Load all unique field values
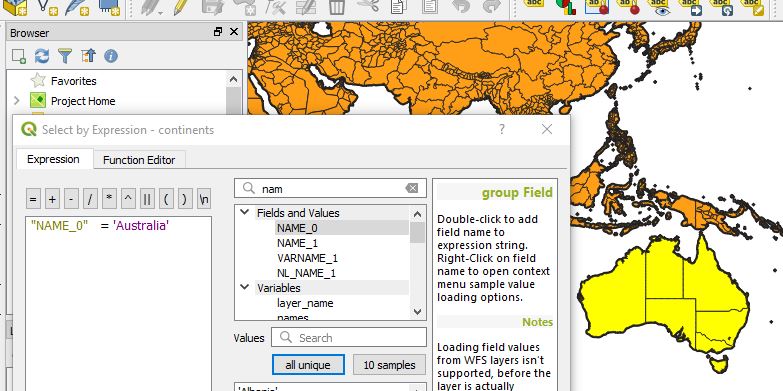Image resolution: width=783 pixels, height=391 pixels. (x=308, y=365)
